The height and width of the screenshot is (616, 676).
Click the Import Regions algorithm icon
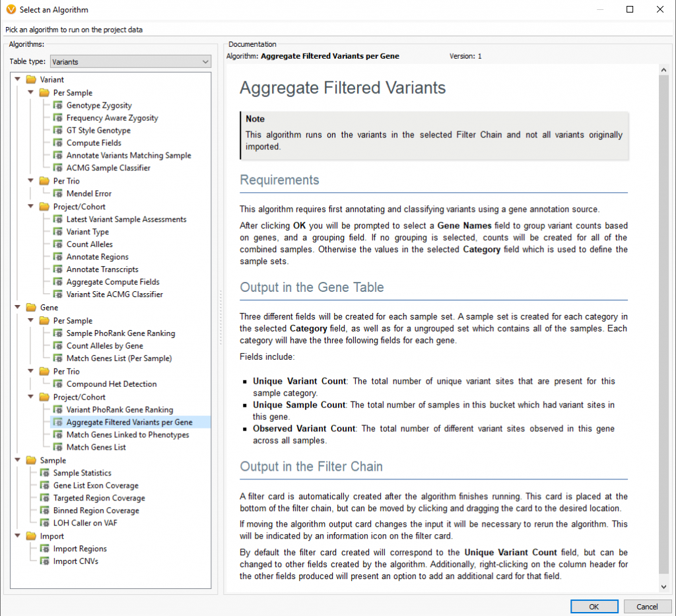pos(44,548)
